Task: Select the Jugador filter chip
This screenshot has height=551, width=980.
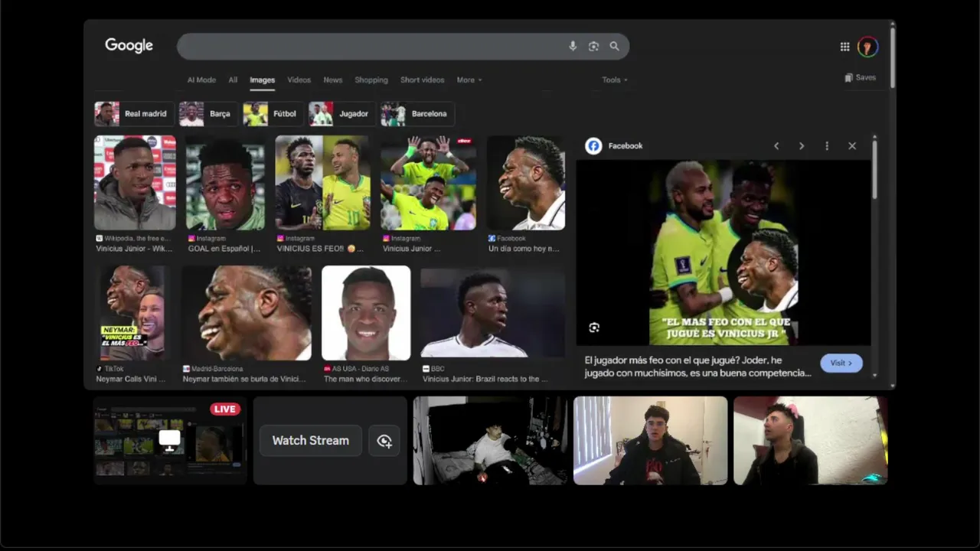Action: click(342, 114)
